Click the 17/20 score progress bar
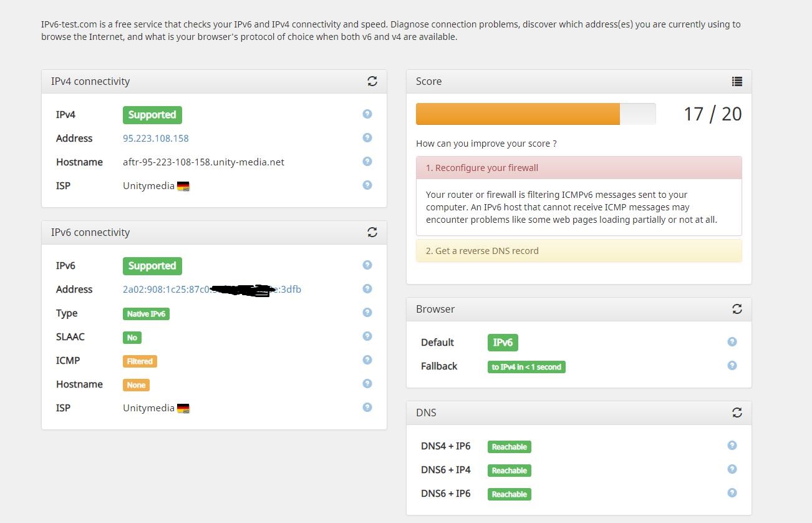812x523 pixels. 536,114
